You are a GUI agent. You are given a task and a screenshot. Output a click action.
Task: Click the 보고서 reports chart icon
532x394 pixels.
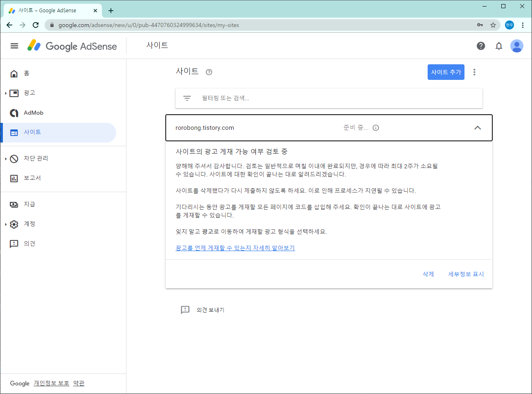pos(14,178)
